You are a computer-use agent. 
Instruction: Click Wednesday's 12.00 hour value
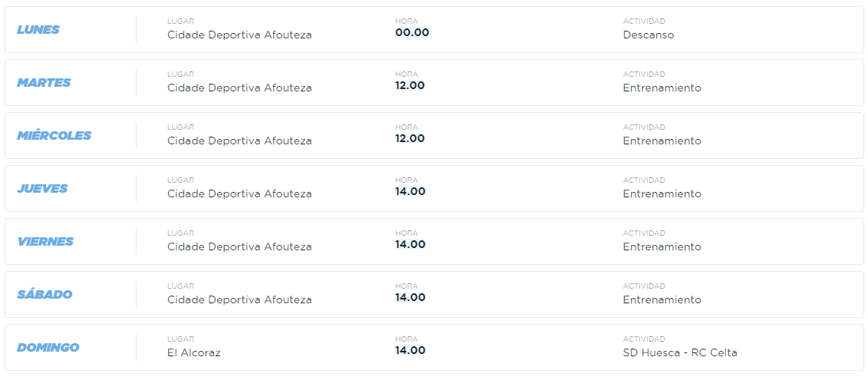pyautogui.click(x=410, y=138)
